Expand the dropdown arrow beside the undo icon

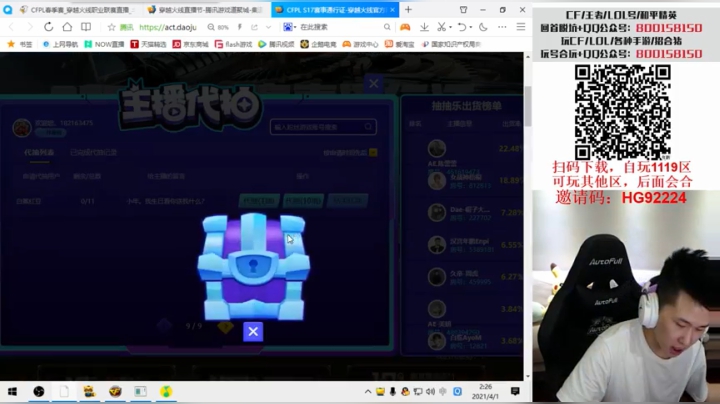coord(471,27)
